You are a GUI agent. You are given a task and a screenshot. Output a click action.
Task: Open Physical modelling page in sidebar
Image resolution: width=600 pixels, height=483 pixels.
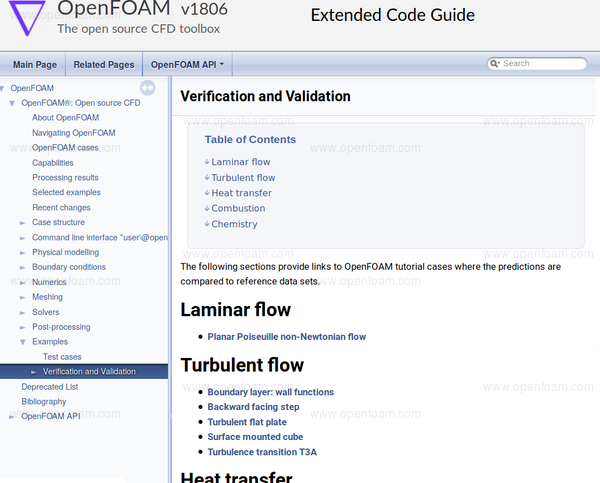tap(65, 252)
